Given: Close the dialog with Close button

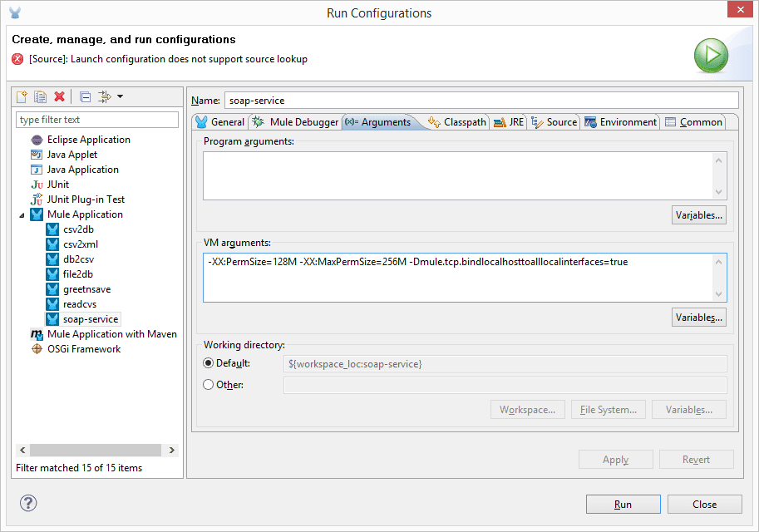Looking at the screenshot, I should coord(704,504).
